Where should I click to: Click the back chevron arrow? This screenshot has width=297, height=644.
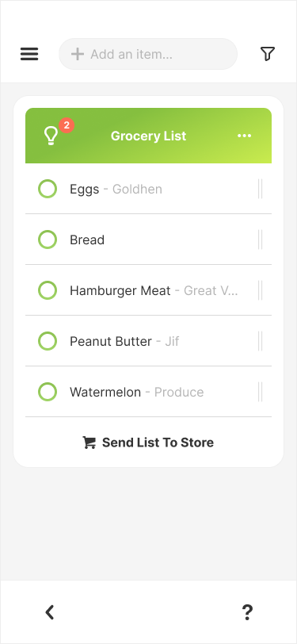(x=50, y=612)
